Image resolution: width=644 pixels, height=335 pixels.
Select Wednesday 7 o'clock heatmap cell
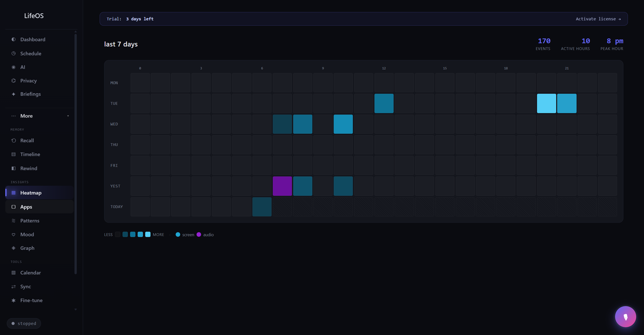click(x=282, y=124)
